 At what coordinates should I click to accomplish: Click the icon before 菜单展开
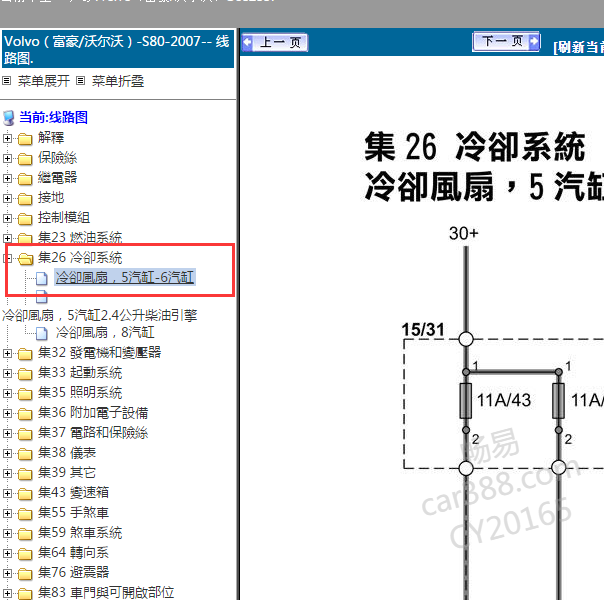[x=7, y=81]
